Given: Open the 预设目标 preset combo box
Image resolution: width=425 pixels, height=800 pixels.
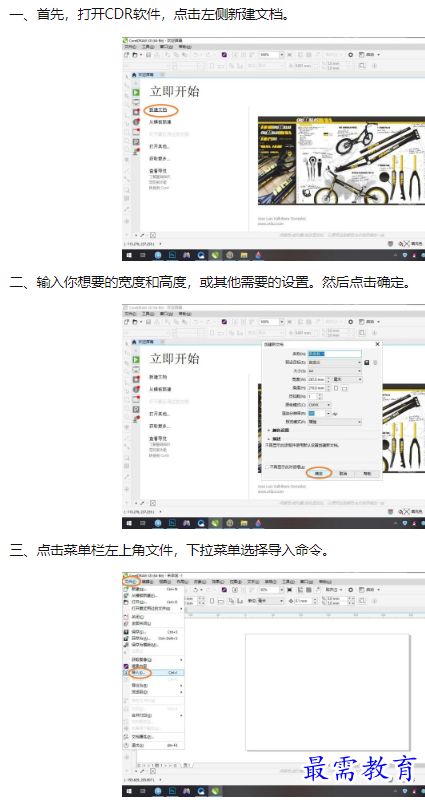Looking at the screenshot, I should pos(334,362).
